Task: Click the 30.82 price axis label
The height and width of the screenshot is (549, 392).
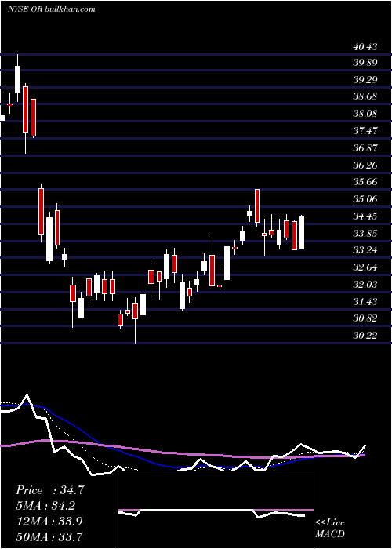Action: (x=365, y=318)
